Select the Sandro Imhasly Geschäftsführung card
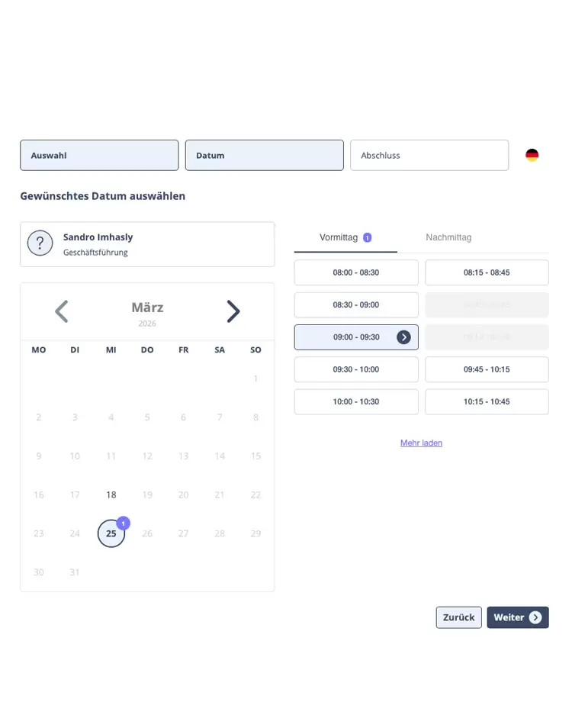This screenshot has height=728, width=572. (x=147, y=244)
